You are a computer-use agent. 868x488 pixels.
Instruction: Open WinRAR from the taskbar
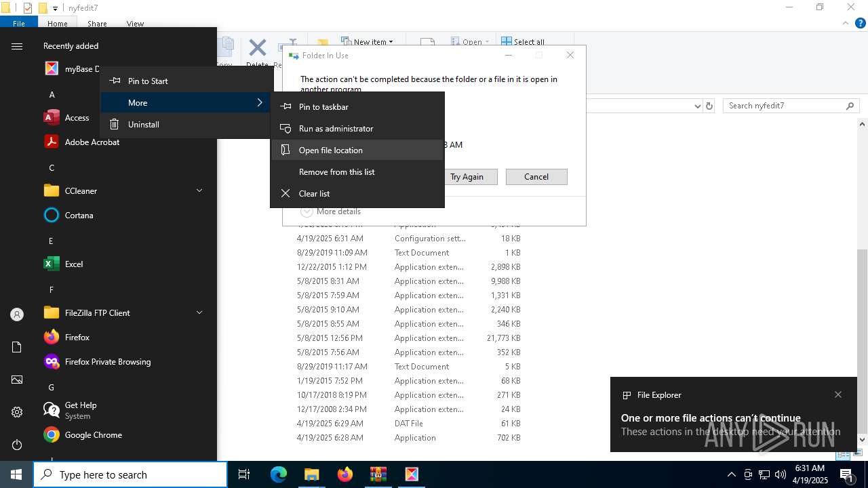pos(378,474)
